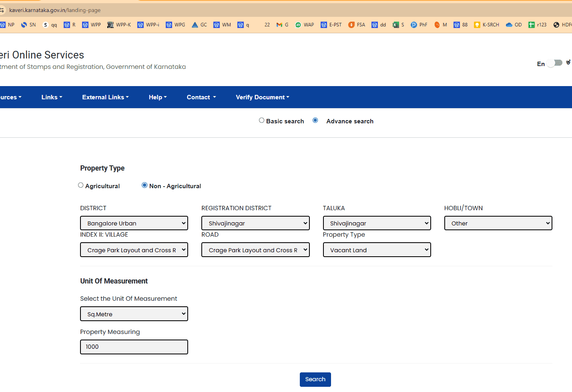Open the WAP bookmark
This screenshot has width=572, height=392.
coord(305,24)
